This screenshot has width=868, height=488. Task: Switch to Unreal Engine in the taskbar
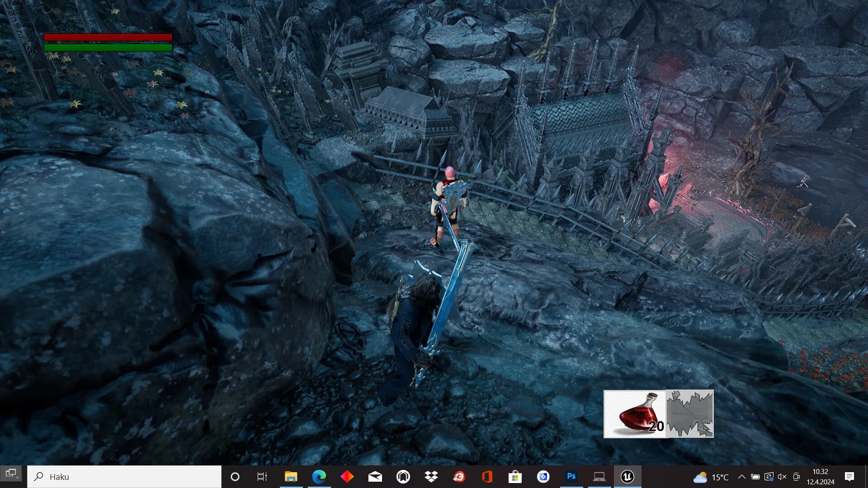coord(627,477)
